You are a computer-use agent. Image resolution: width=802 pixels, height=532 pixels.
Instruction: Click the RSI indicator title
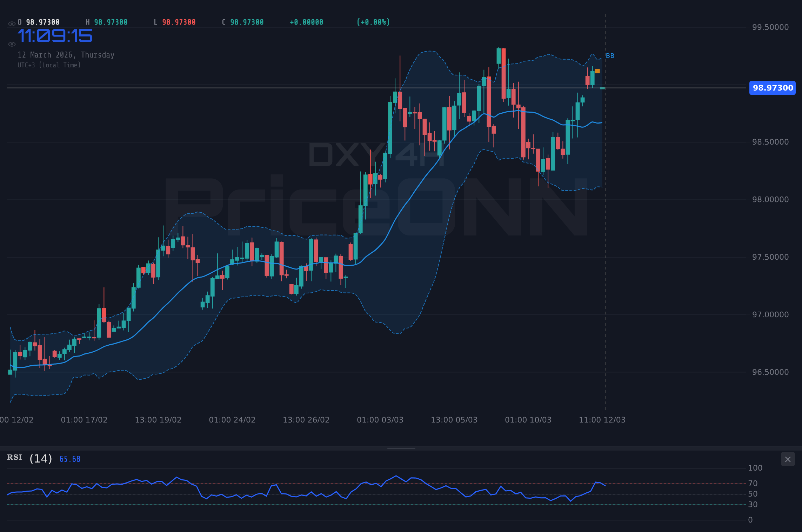pyautogui.click(x=14, y=457)
